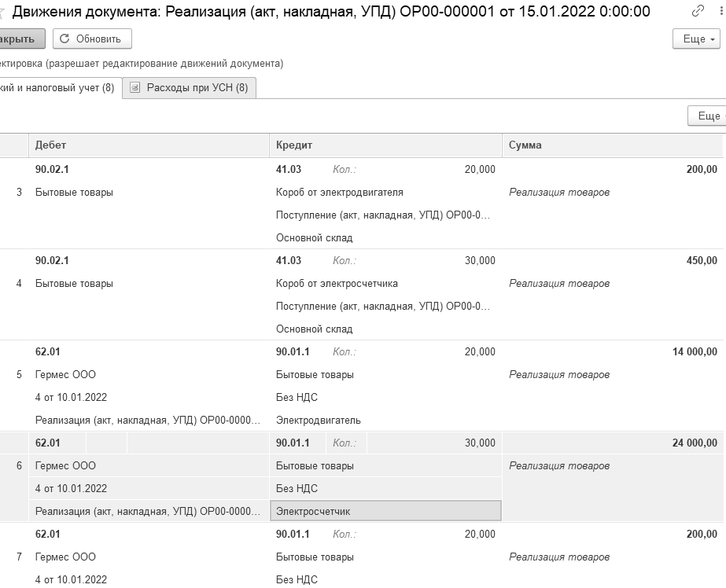Click the register icon on Расходы при УСН tab
Viewport: 726px width, 588px height.
pyautogui.click(x=135, y=88)
